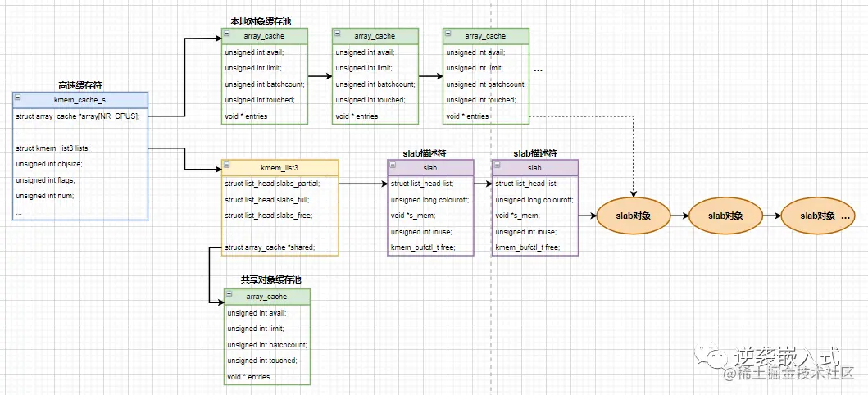Viewport: 868px width, 395px height.
Task: Collapse the array_cache box with the dotted arrow
Action: [x=448, y=34]
